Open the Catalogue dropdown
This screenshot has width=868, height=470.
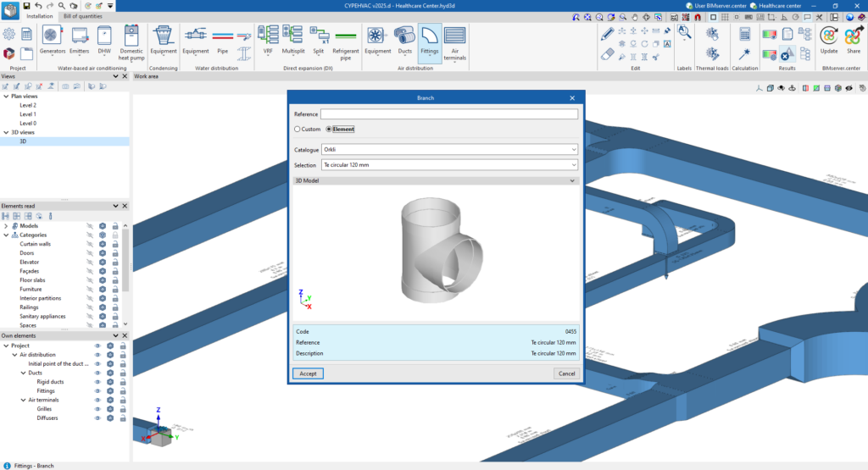tap(449, 149)
